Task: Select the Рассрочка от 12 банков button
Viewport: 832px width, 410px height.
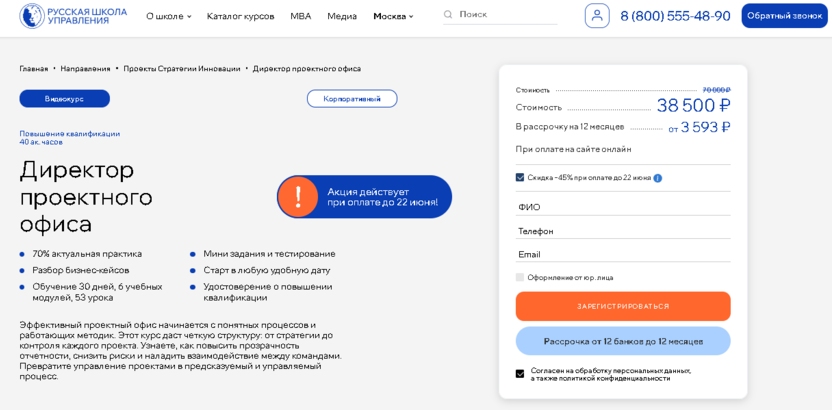Action: point(623,341)
